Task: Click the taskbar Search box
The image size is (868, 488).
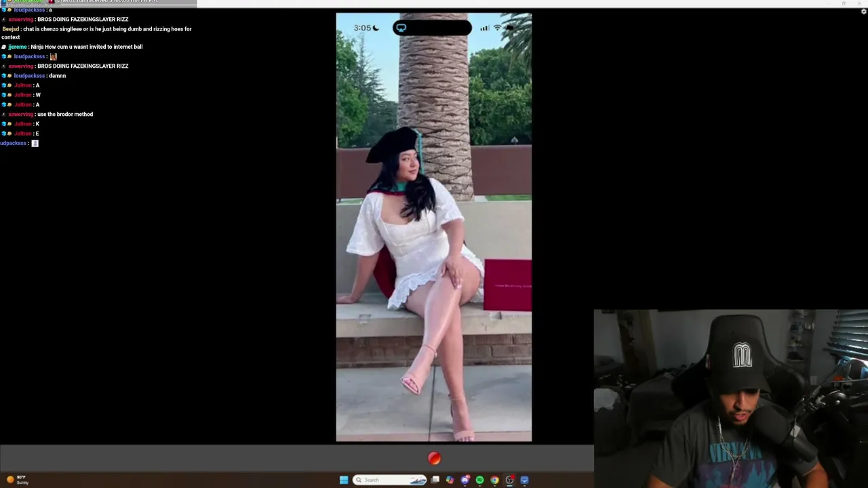Action: click(x=390, y=480)
